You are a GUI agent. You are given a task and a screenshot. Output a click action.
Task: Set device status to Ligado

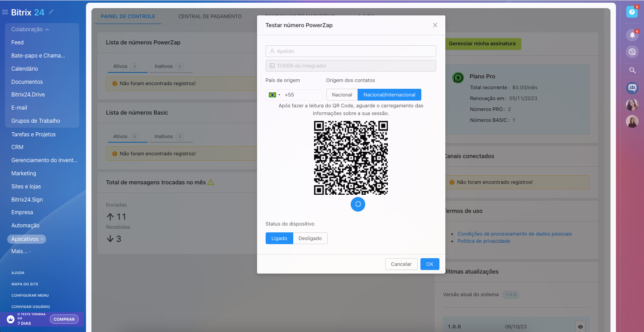tap(279, 238)
